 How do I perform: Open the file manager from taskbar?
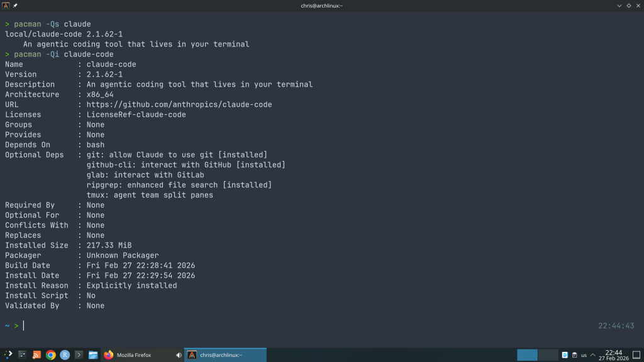coord(93,355)
